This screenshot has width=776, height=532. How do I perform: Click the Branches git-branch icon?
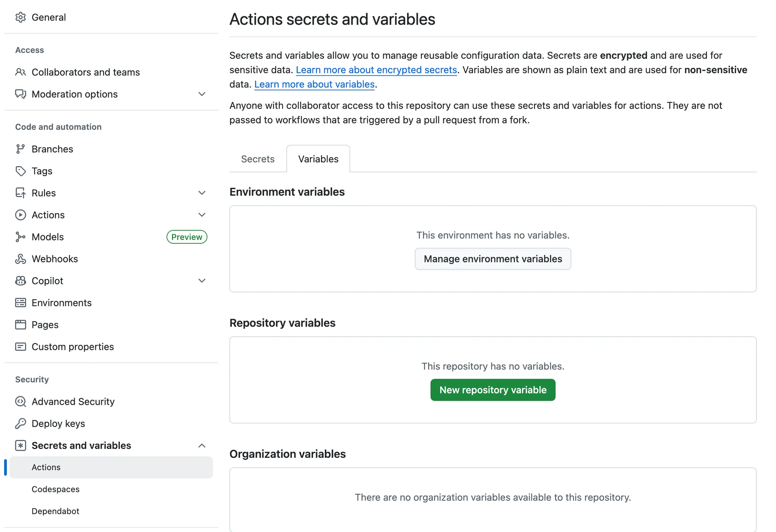tap(20, 149)
